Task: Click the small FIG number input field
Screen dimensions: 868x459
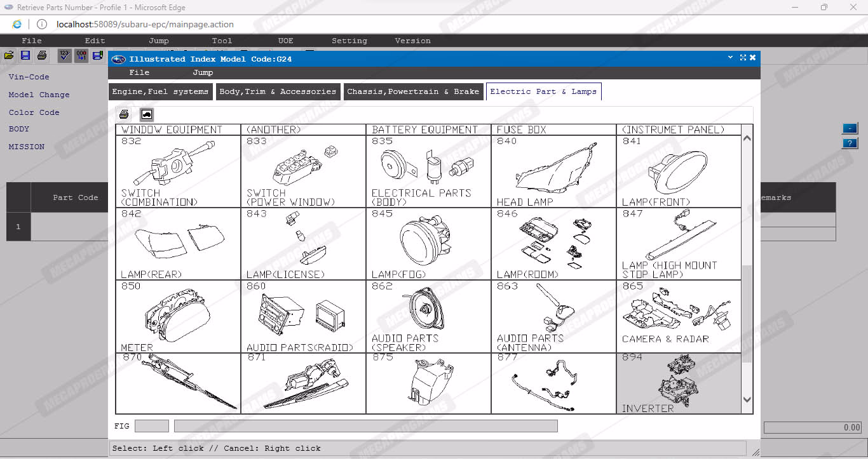Action: click(x=152, y=426)
